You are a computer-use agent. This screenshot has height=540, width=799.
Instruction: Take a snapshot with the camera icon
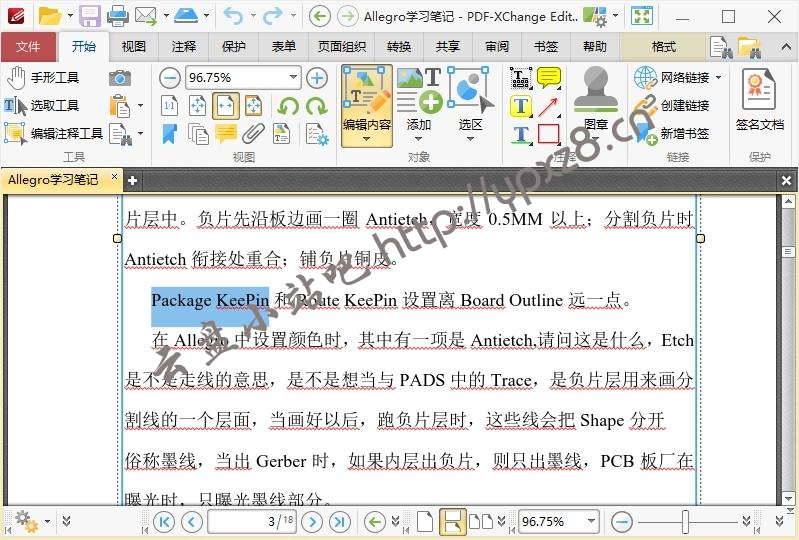click(120, 78)
